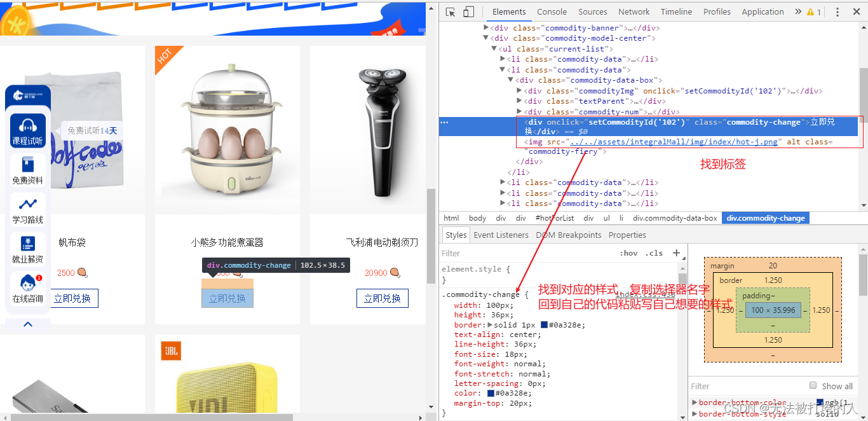The width and height of the screenshot is (868, 421).
Task: Toggle the device toolbar icon
Action: click(x=468, y=12)
